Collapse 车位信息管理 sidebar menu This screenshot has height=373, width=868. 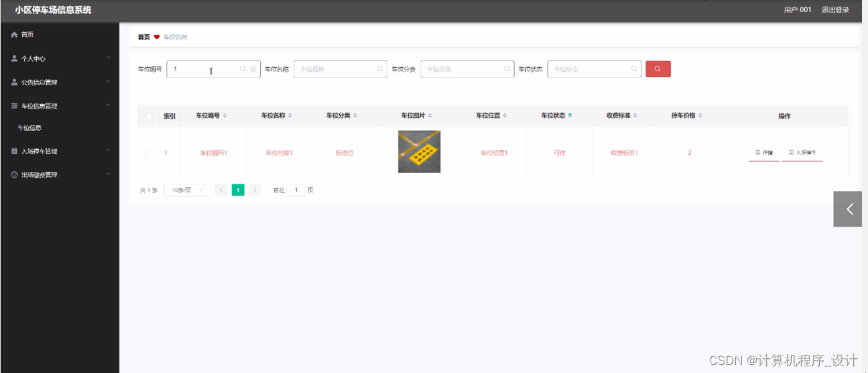click(x=60, y=106)
